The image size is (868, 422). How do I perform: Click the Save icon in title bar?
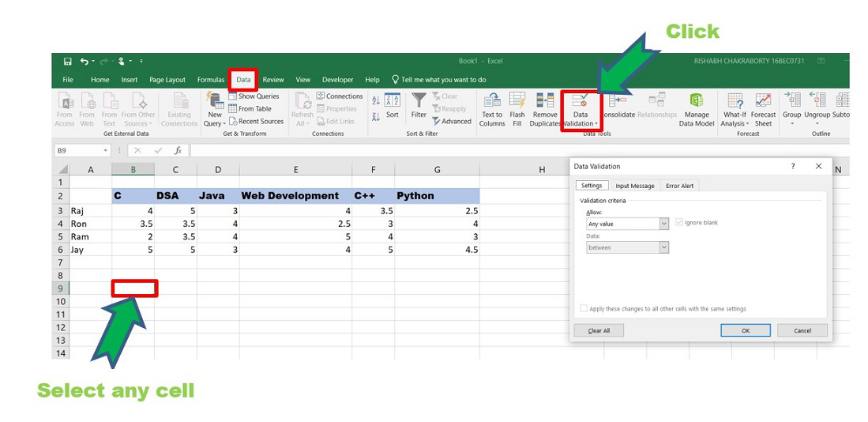[x=67, y=61]
